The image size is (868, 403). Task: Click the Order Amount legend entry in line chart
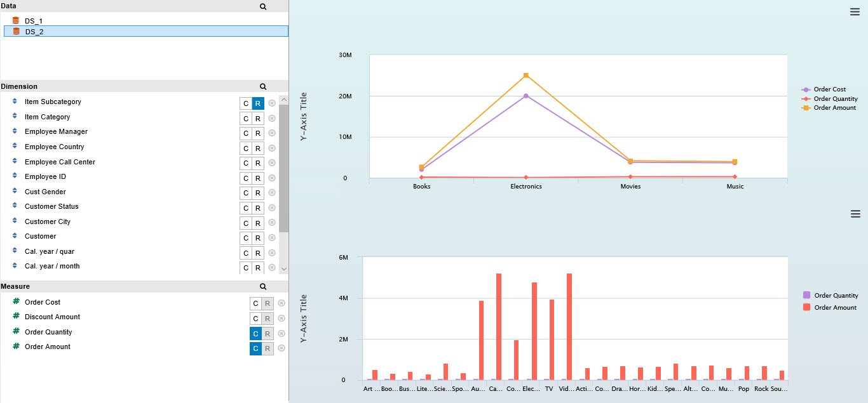coord(834,108)
